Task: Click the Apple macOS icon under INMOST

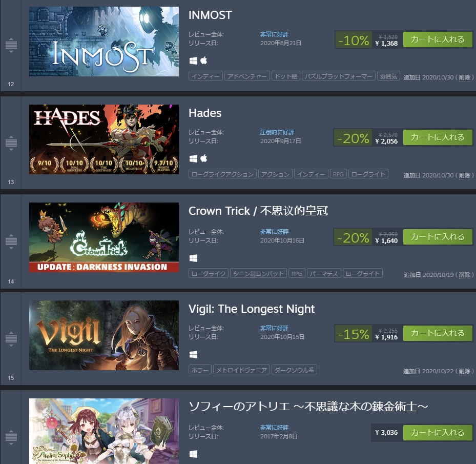Action: [x=204, y=60]
